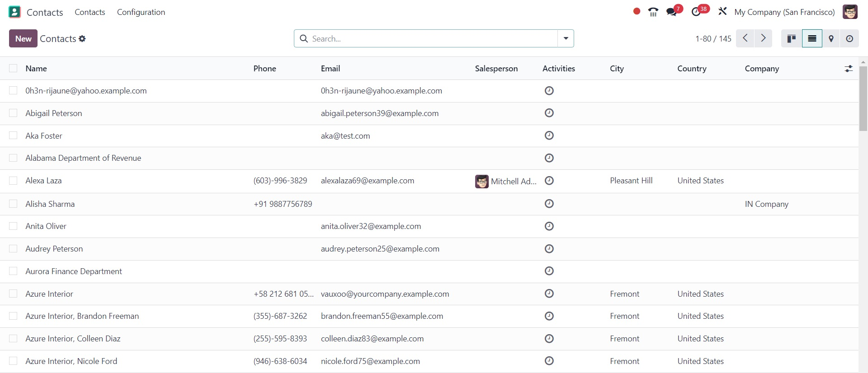Open the Configuration menu
The image size is (868, 373).
pos(141,12)
